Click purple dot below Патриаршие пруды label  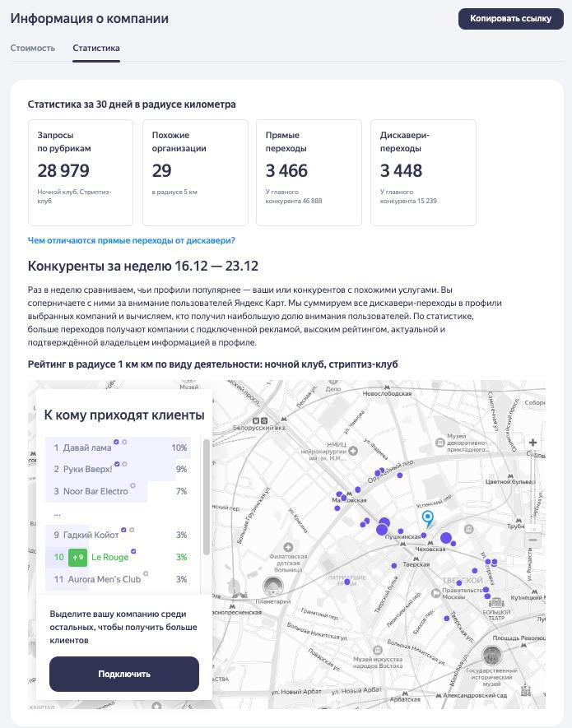(x=346, y=582)
